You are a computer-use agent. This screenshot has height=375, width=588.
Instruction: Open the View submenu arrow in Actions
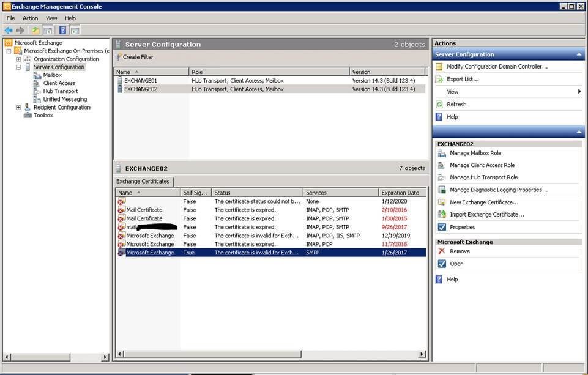point(579,92)
